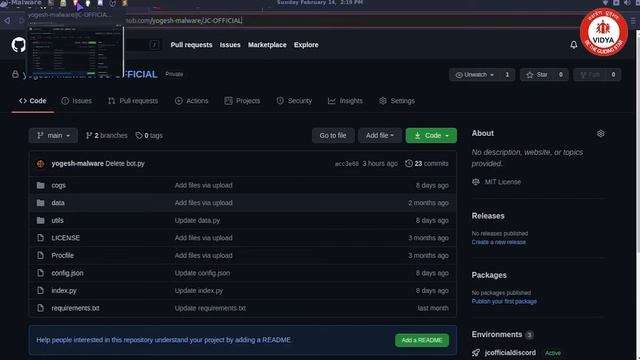Switch to the Code tab
This screenshot has height=360, width=640.
pos(33,101)
